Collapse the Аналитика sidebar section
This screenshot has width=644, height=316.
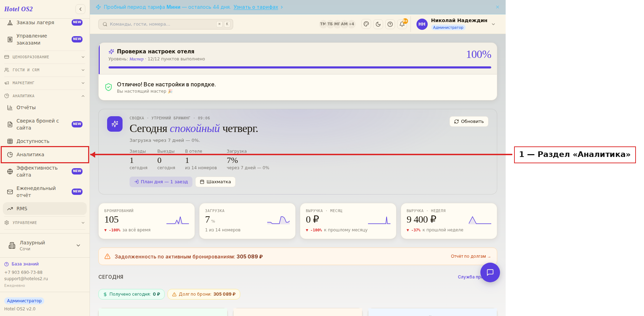(x=45, y=96)
